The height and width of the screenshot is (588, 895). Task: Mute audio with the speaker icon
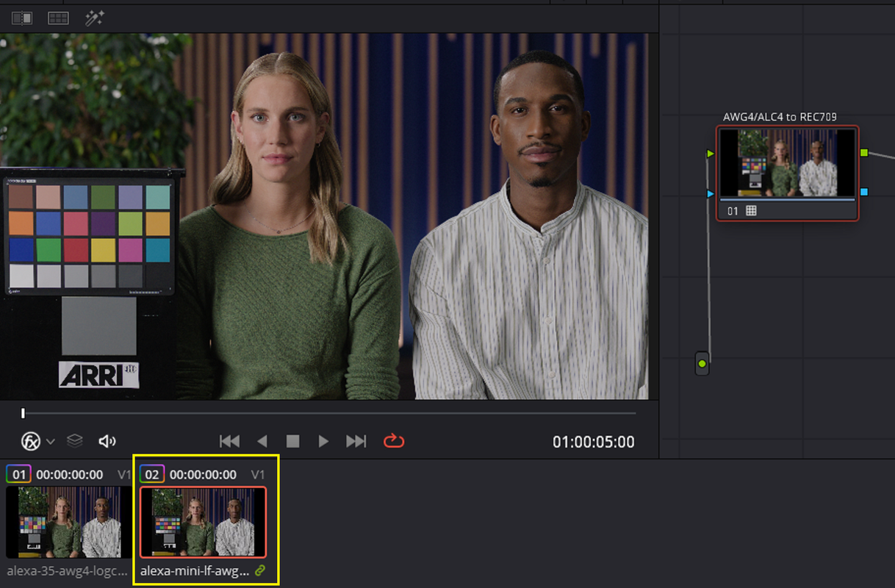click(107, 441)
